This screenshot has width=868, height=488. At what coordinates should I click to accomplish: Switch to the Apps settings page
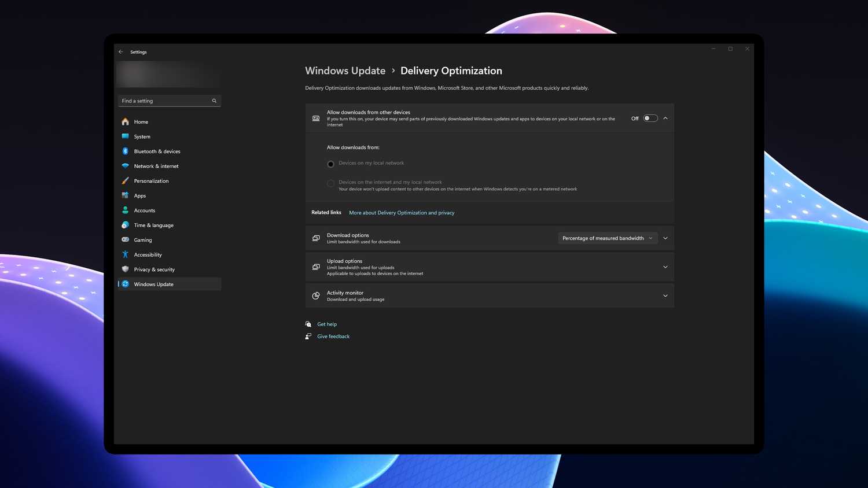point(125,195)
